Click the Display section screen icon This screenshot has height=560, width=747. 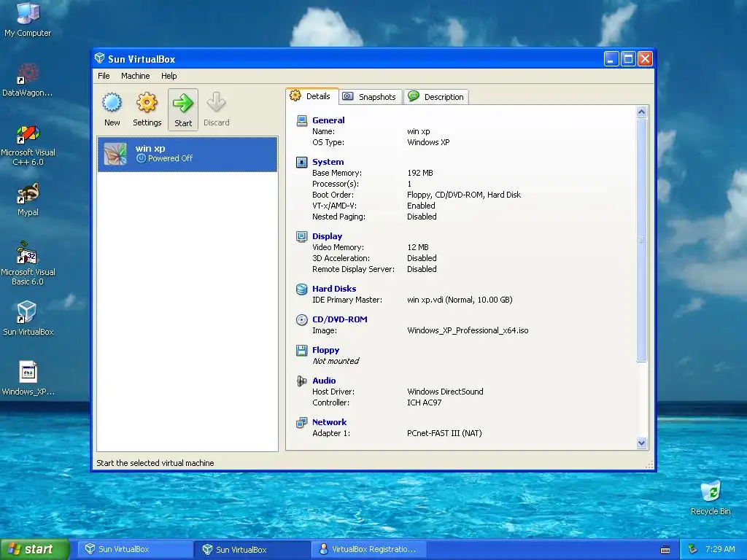pyautogui.click(x=301, y=236)
